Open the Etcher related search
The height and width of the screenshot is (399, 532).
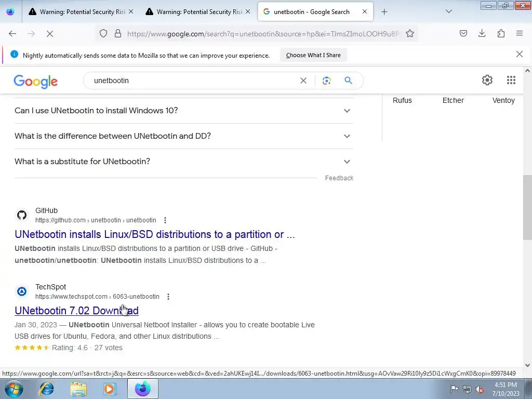click(x=453, y=100)
